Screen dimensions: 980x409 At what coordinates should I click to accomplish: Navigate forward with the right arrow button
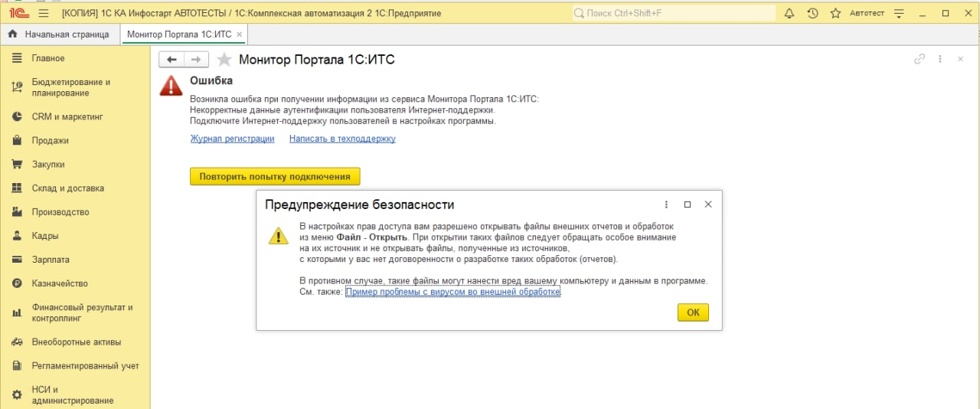click(196, 60)
